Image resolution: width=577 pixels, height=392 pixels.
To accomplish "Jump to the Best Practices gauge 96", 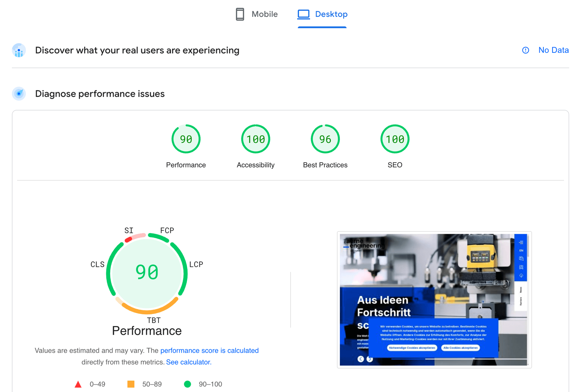I will click(x=325, y=139).
